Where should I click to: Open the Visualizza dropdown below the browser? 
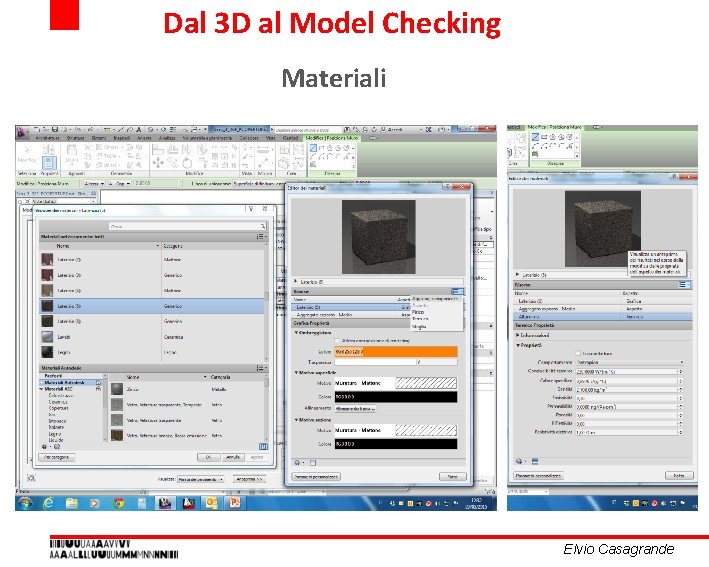[201, 479]
